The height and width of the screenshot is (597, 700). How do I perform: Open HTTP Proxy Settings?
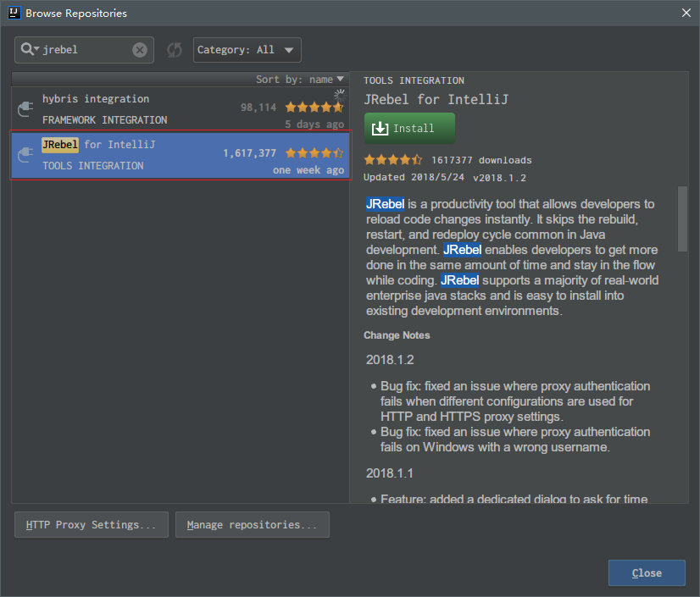pyautogui.click(x=92, y=525)
